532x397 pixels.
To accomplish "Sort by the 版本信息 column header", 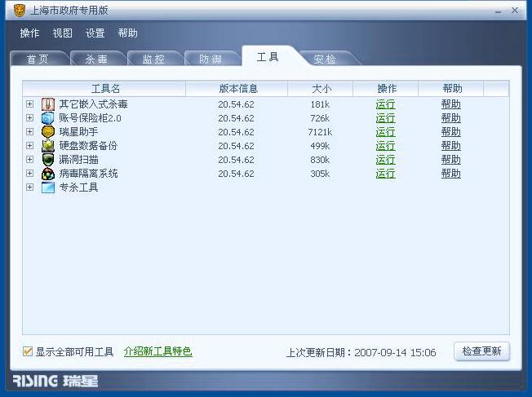I will click(237, 89).
